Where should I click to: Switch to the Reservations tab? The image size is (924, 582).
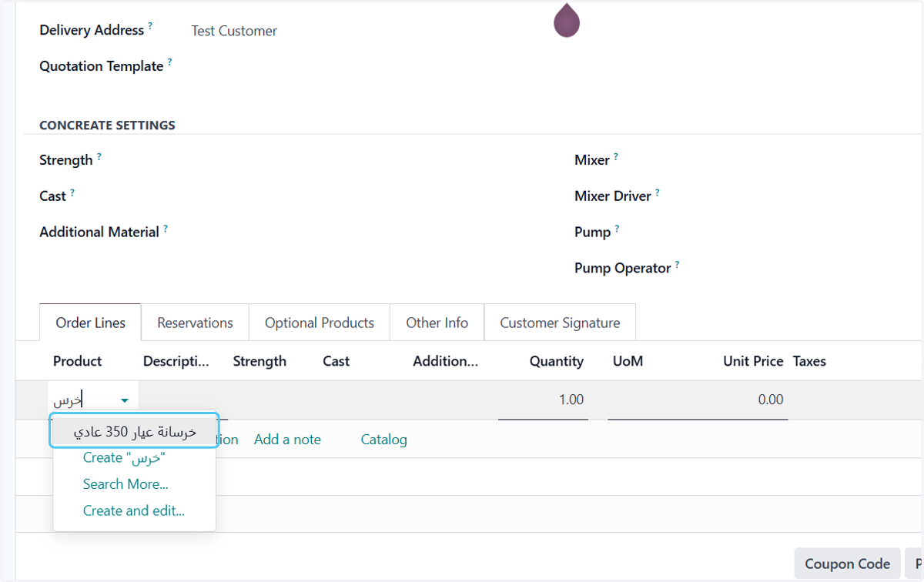[x=195, y=323]
